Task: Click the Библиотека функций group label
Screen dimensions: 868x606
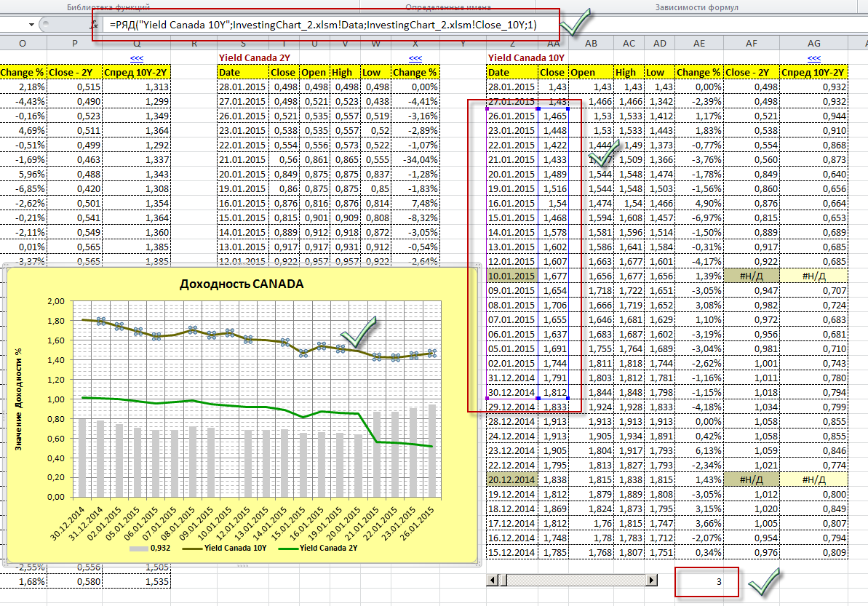Action: click(x=108, y=7)
